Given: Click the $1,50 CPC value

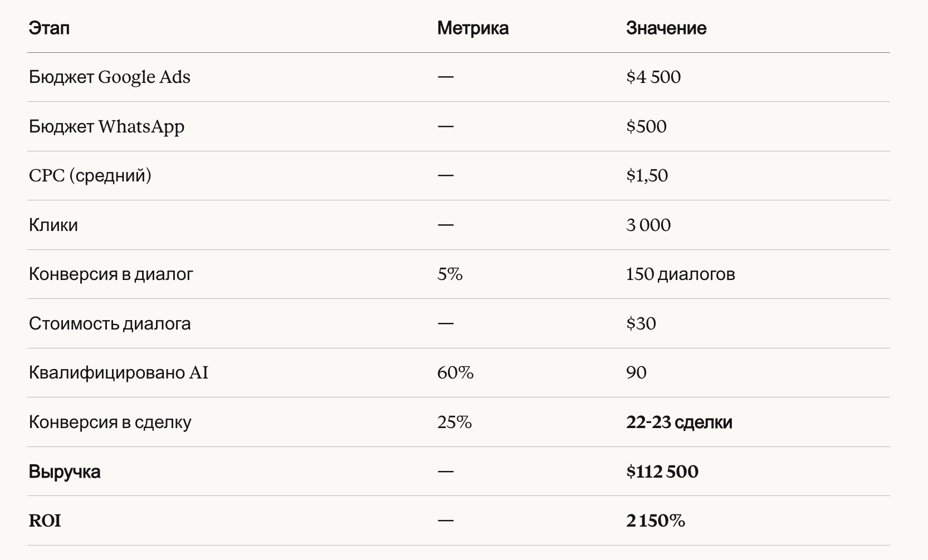Looking at the screenshot, I should pyautogui.click(x=647, y=175).
